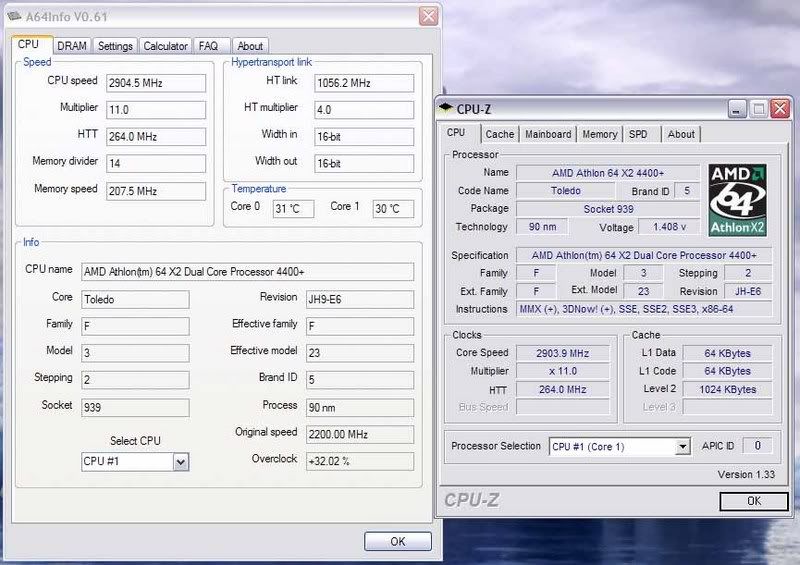
Task: Click the Brand ID field showing 5 in A64Info
Action: (360, 380)
